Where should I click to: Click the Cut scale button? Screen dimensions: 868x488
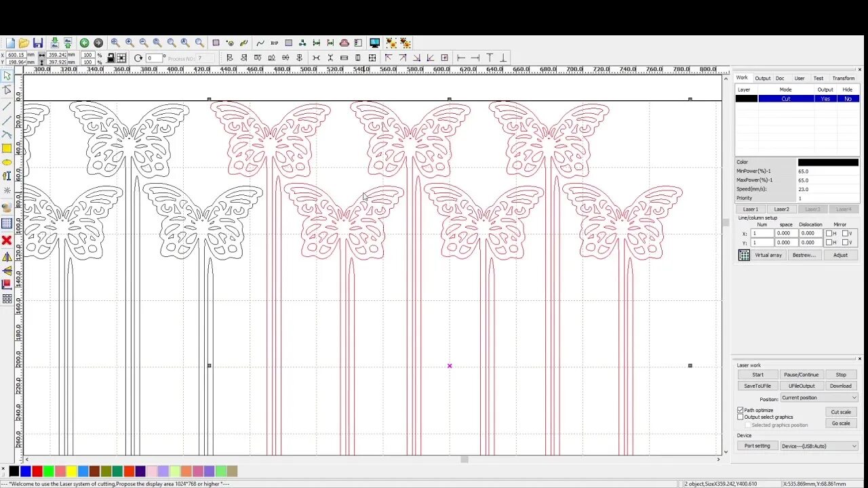pos(841,412)
